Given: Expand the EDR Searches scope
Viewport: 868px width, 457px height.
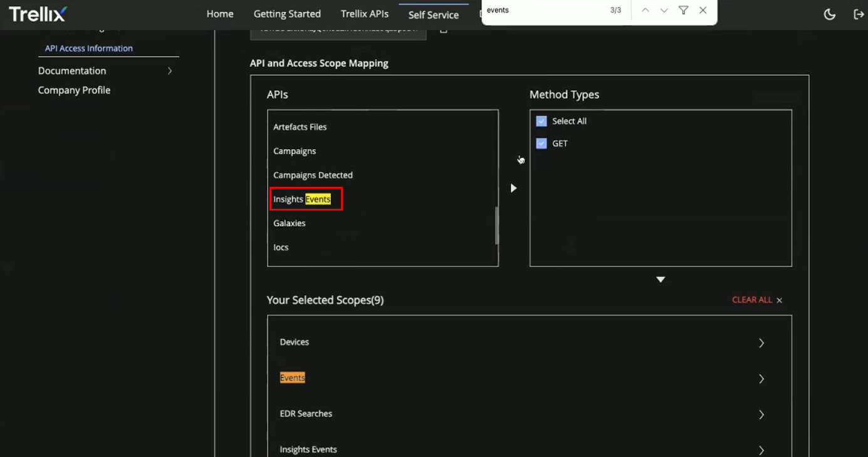Looking at the screenshot, I should 761,414.
